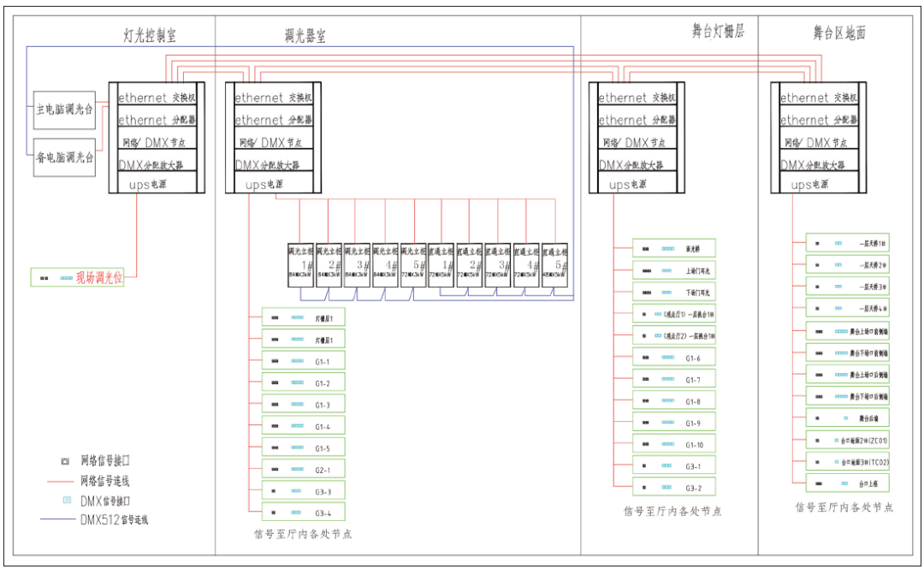The height and width of the screenshot is (569, 924).
Task: Select the G1-5 node box
Action: click(304, 447)
